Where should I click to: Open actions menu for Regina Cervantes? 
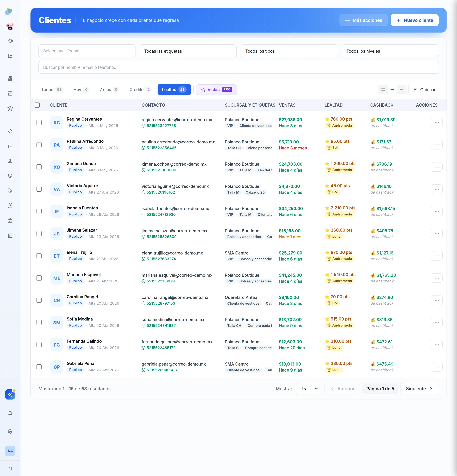436,123
